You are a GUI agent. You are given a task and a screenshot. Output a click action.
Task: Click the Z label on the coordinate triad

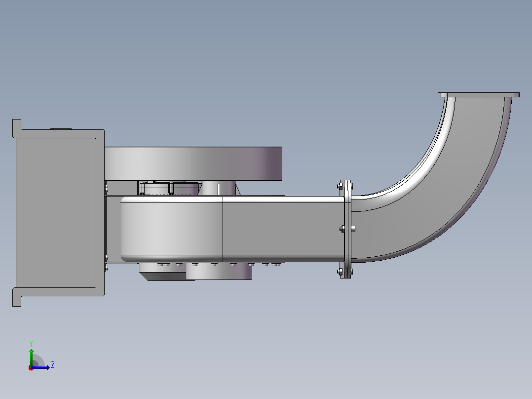pos(53,365)
